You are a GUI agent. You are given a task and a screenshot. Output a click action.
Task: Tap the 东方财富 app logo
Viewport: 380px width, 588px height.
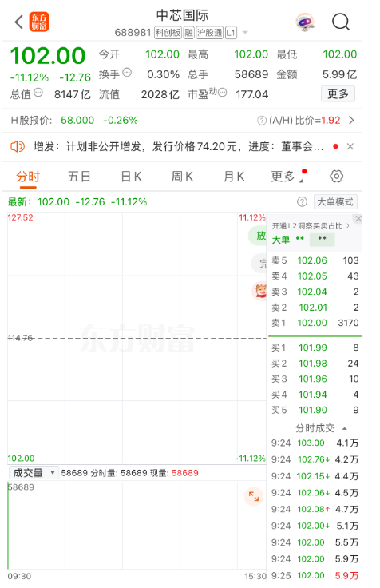39,22
